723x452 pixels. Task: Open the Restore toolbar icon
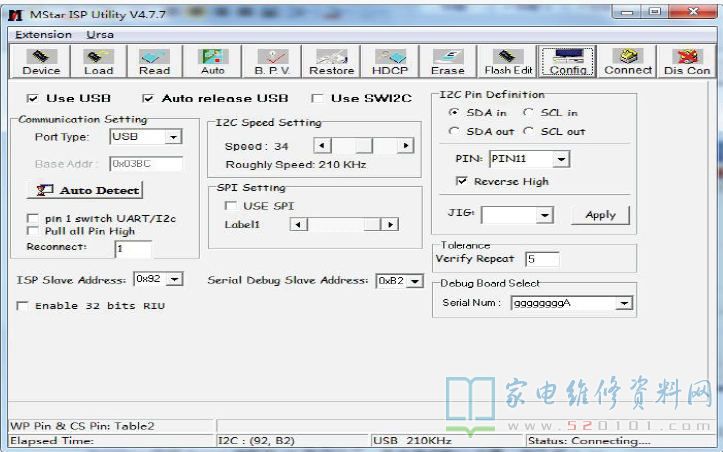click(x=332, y=61)
